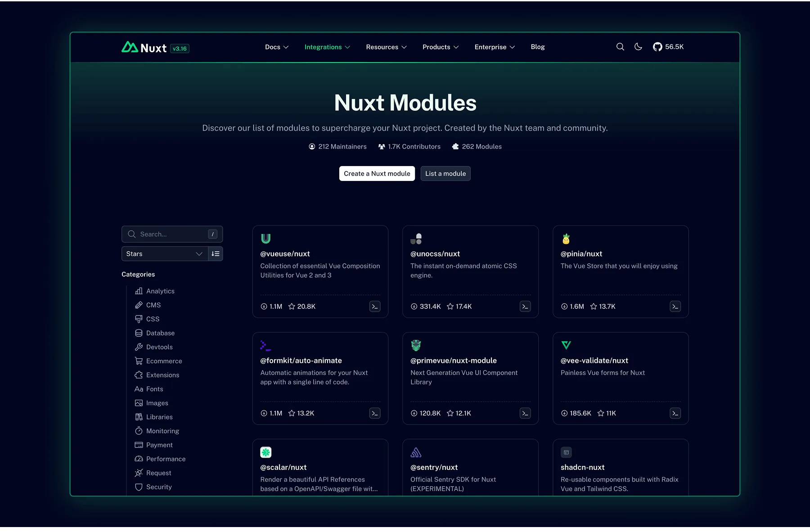This screenshot has width=810, height=532.
Task: Click the Payment card icon
Action: pos(139,445)
